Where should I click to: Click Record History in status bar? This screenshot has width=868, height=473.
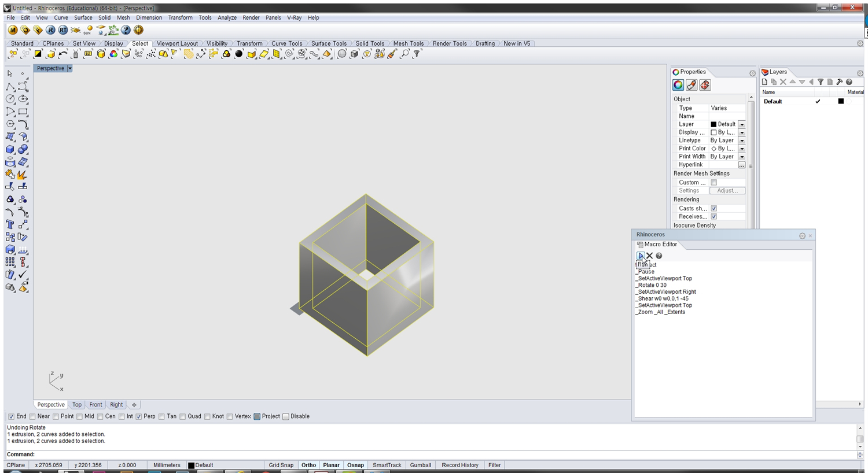tap(460, 465)
